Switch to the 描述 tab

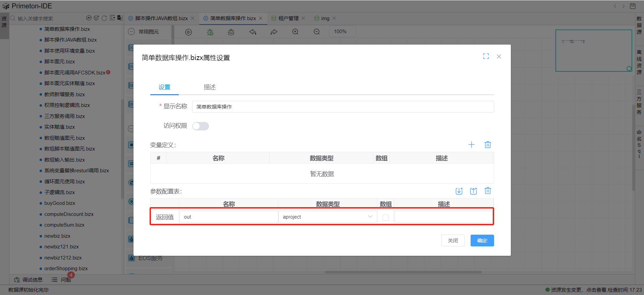(x=210, y=87)
